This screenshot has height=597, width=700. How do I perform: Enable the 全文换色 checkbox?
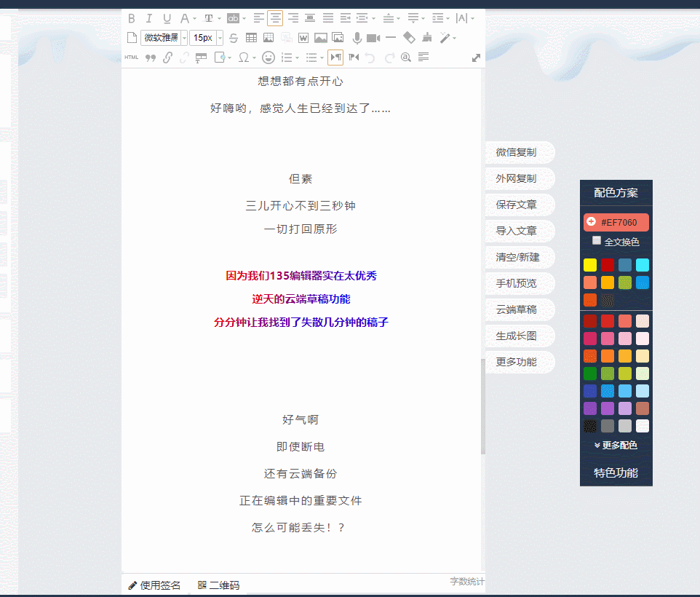(x=597, y=241)
